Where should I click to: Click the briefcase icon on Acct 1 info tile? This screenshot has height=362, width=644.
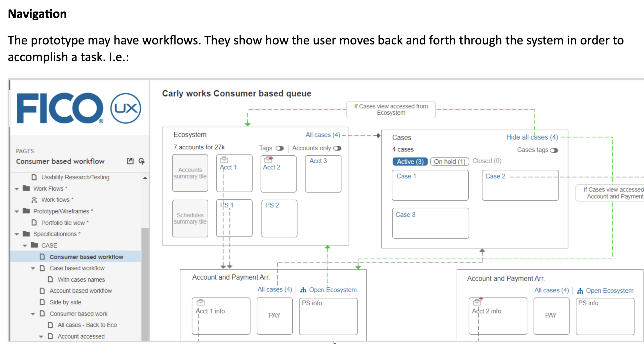pyautogui.click(x=200, y=302)
